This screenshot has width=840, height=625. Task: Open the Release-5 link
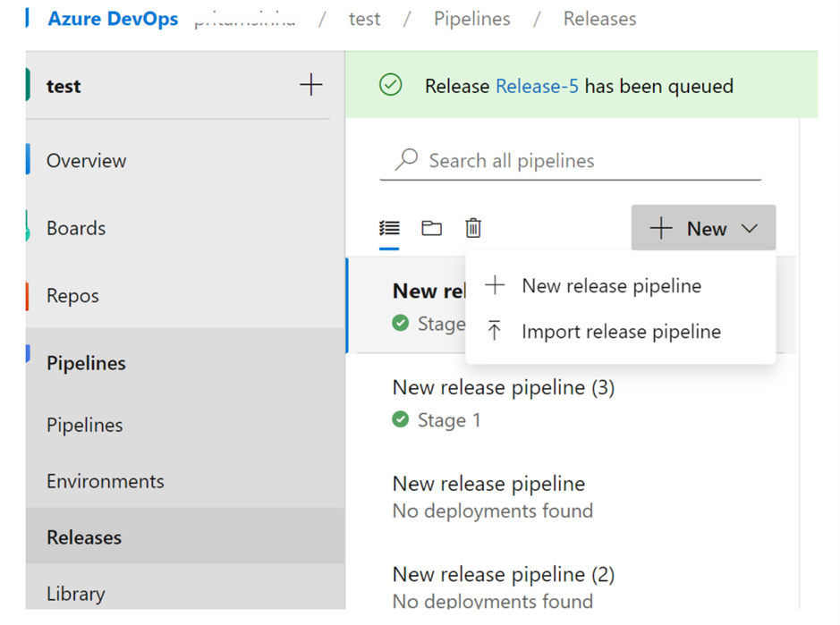(537, 86)
